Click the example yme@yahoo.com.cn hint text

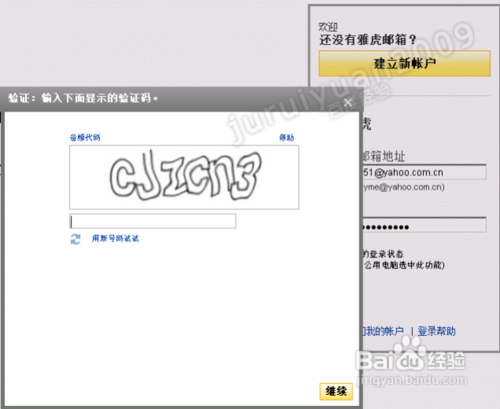(x=404, y=187)
